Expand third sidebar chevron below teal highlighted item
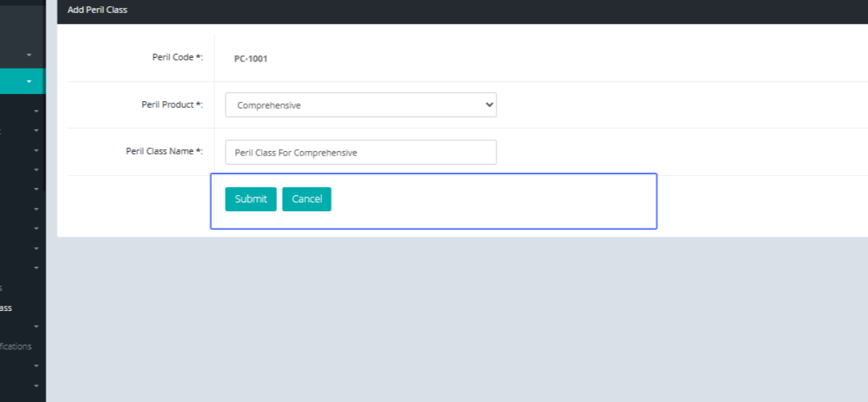 [x=36, y=150]
